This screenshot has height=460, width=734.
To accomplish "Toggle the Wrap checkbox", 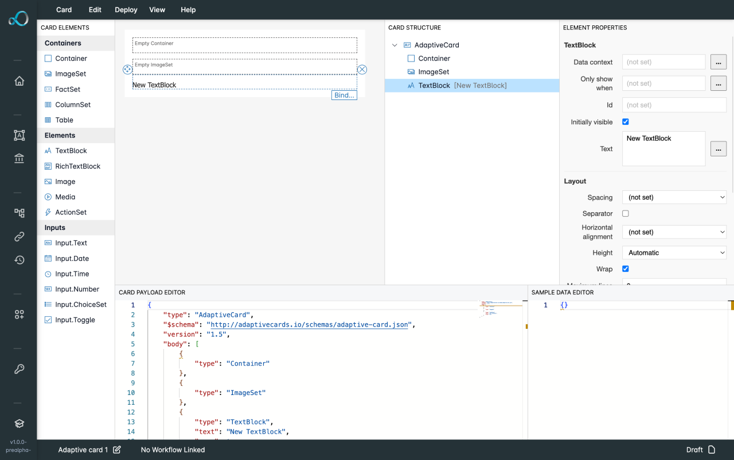I will point(626,269).
